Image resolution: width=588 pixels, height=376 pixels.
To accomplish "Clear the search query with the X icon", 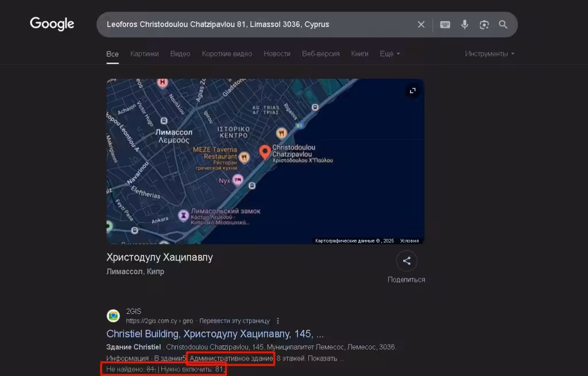I will tap(421, 24).
